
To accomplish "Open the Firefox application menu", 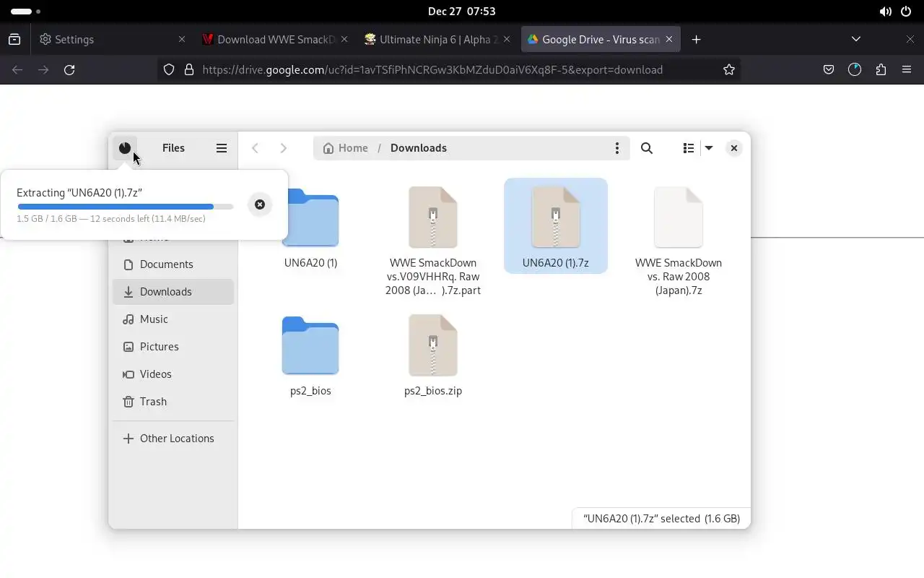I will pyautogui.click(x=907, y=70).
